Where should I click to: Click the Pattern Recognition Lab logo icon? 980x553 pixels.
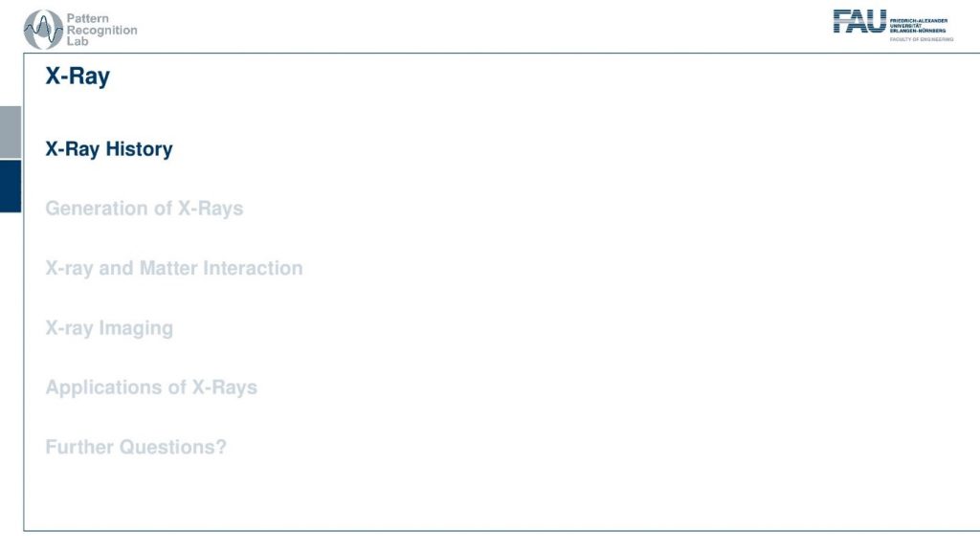[x=43, y=30]
